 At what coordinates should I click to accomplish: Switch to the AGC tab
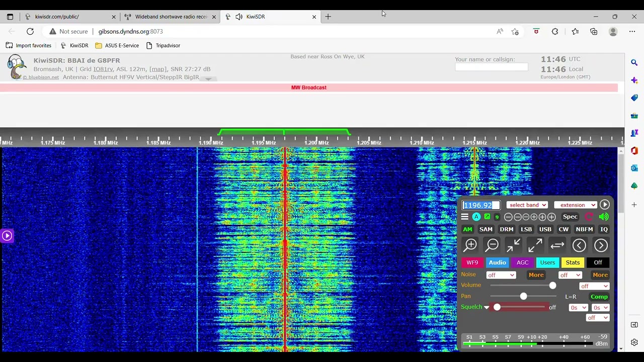[522, 262]
